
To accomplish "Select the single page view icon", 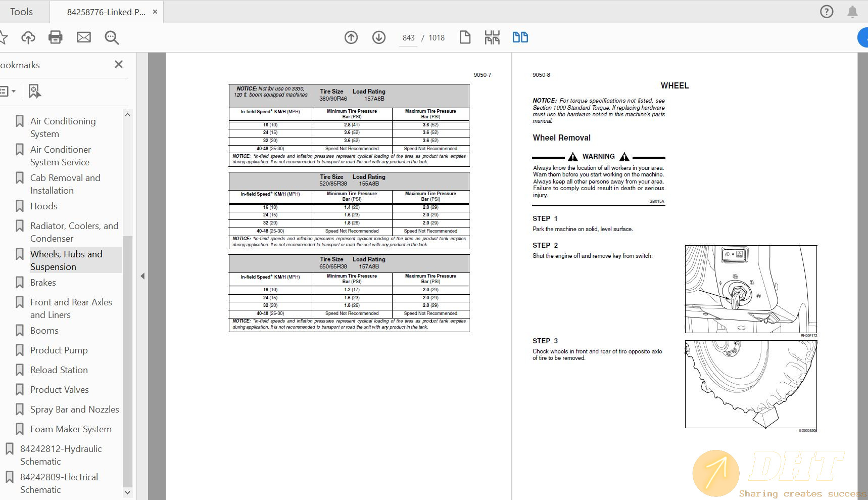I will click(465, 37).
